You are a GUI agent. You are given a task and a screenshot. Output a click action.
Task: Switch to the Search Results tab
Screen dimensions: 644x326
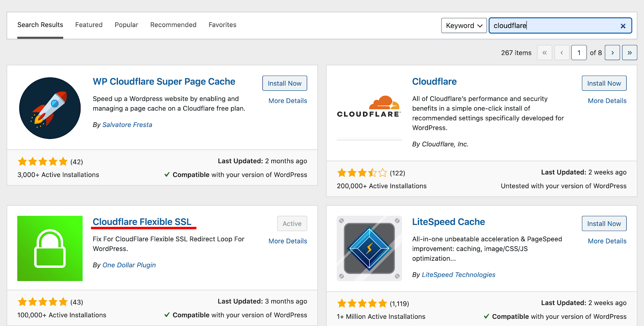pos(40,25)
